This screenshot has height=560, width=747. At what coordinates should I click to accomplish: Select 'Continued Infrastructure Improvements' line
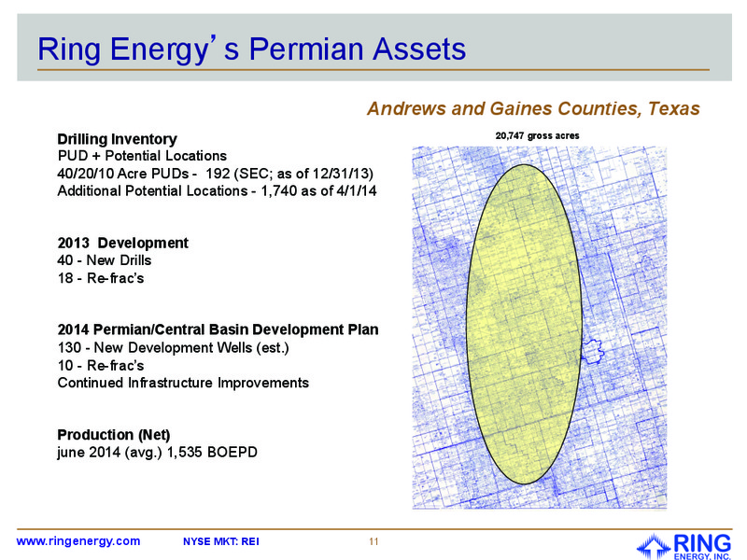[183, 383]
